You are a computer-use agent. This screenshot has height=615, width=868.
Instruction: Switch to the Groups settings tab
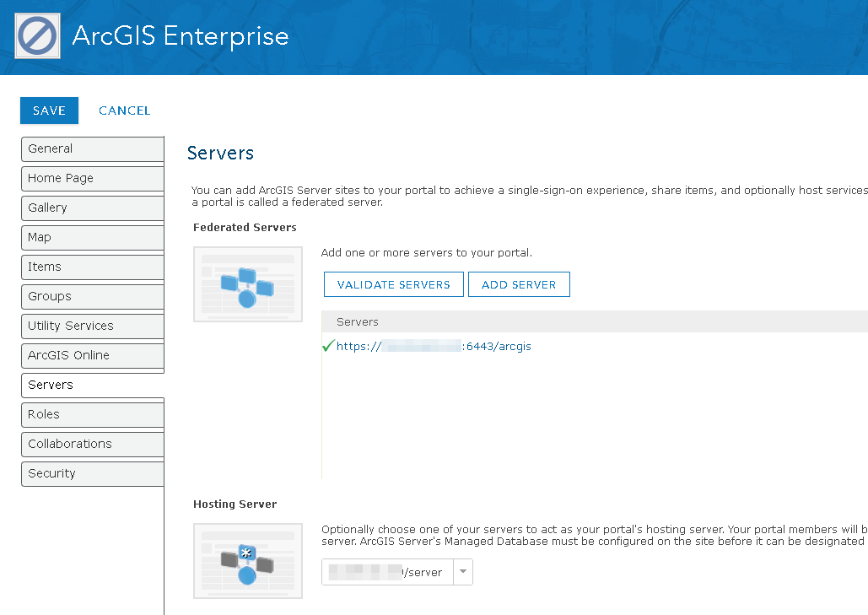point(93,296)
